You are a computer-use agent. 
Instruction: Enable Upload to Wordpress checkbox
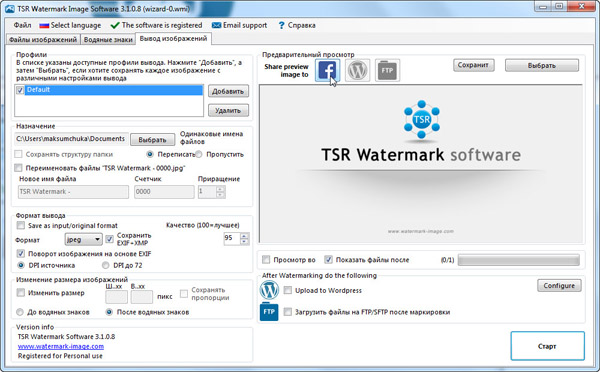[x=287, y=290]
